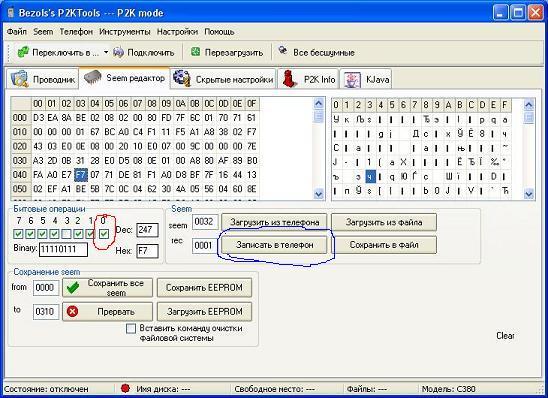Click the from field 0000

point(46,288)
